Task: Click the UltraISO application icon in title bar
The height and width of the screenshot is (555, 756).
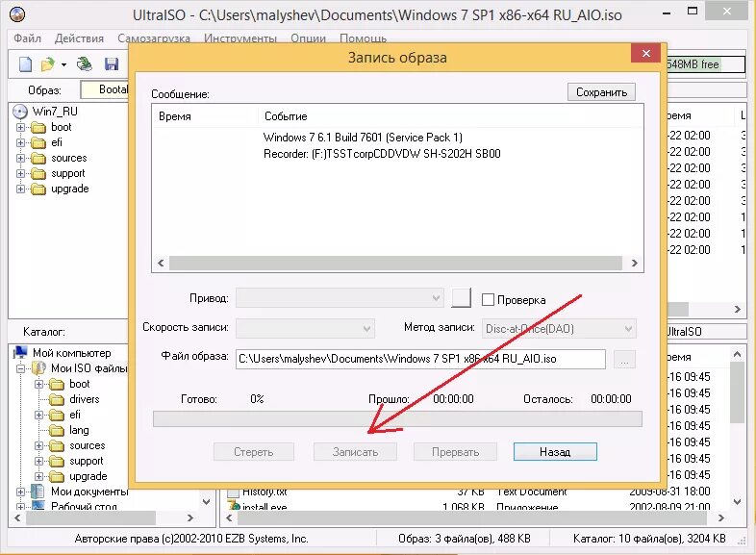Action: point(17,14)
